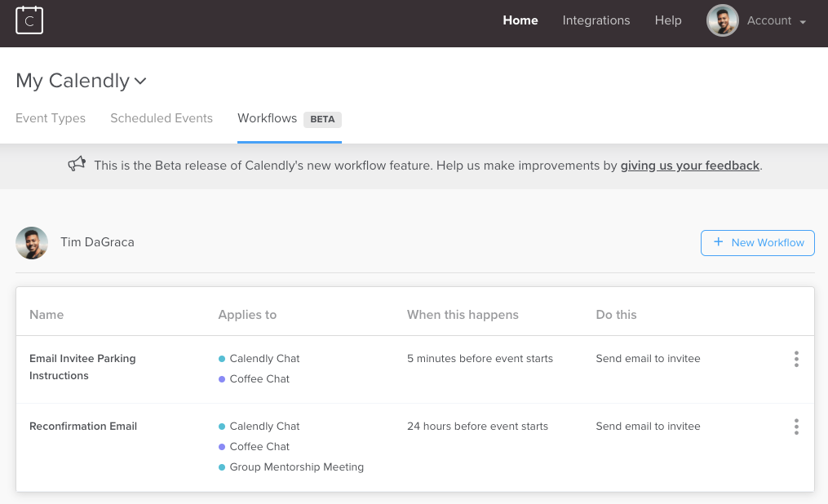Click 5 minutes before event starts

(480, 358)
